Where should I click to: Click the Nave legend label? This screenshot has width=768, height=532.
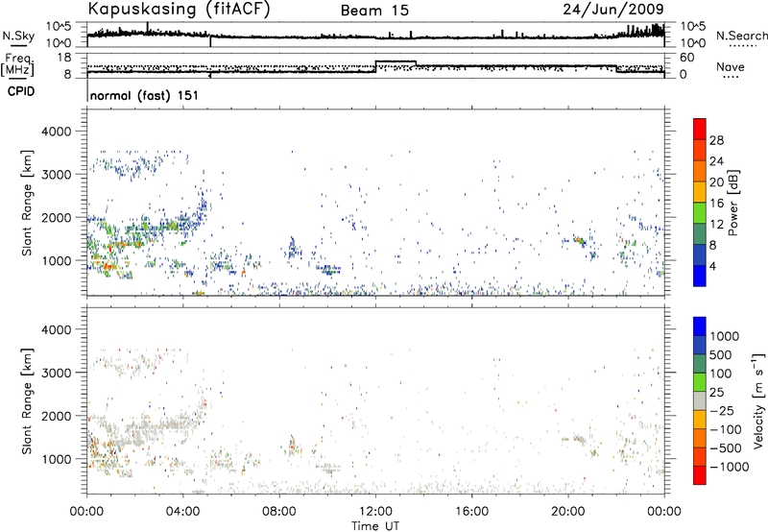pyautogui.click(x=731, y=66)
